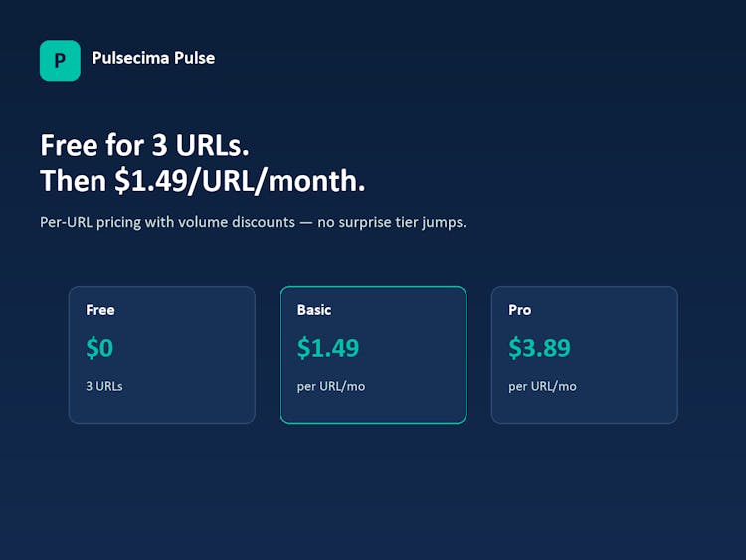Click the green P logo icon
Screen dimensions: 746x560
(60, 61)
